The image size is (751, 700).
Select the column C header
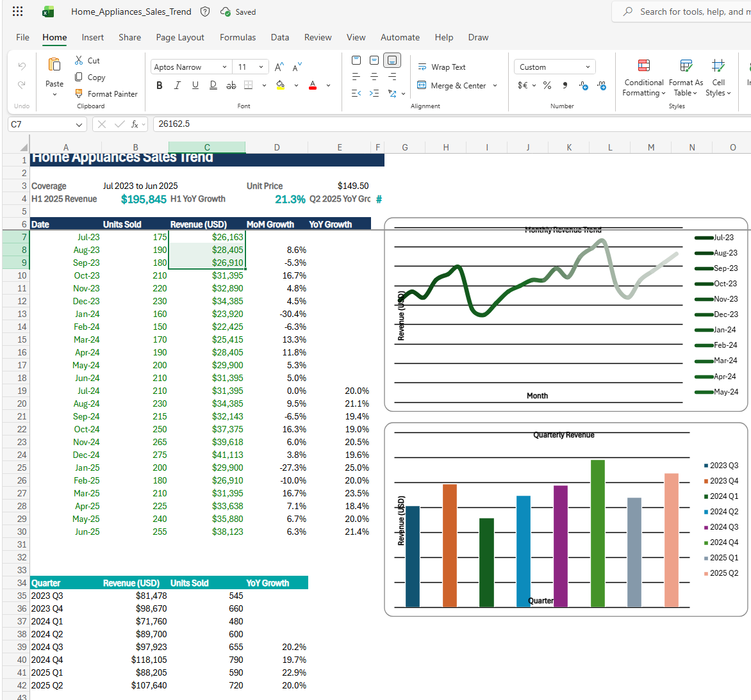207,147
